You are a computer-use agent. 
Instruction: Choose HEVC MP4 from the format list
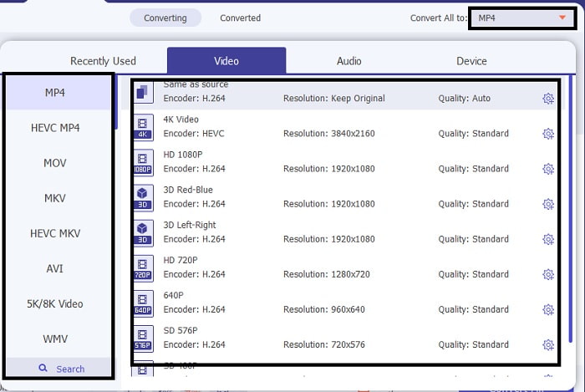coord(55,128)
